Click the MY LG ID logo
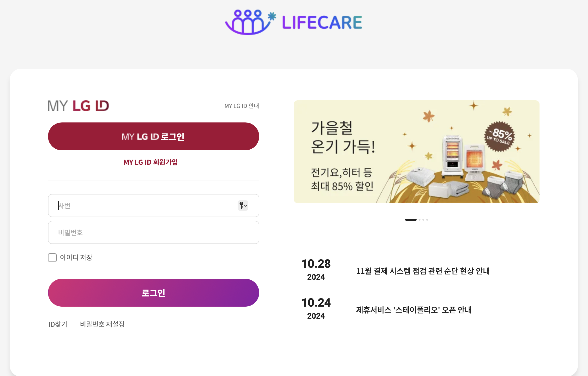 [78, 106]
